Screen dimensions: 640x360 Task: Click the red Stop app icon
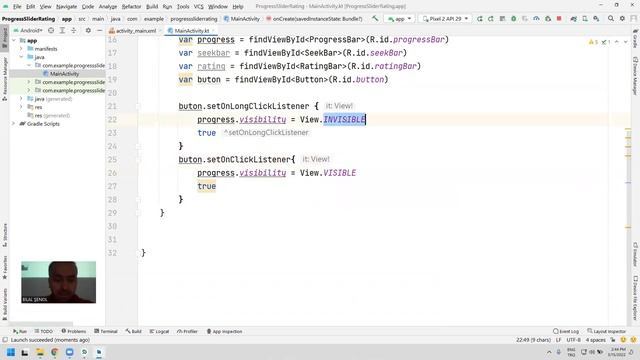pos(559,19)
